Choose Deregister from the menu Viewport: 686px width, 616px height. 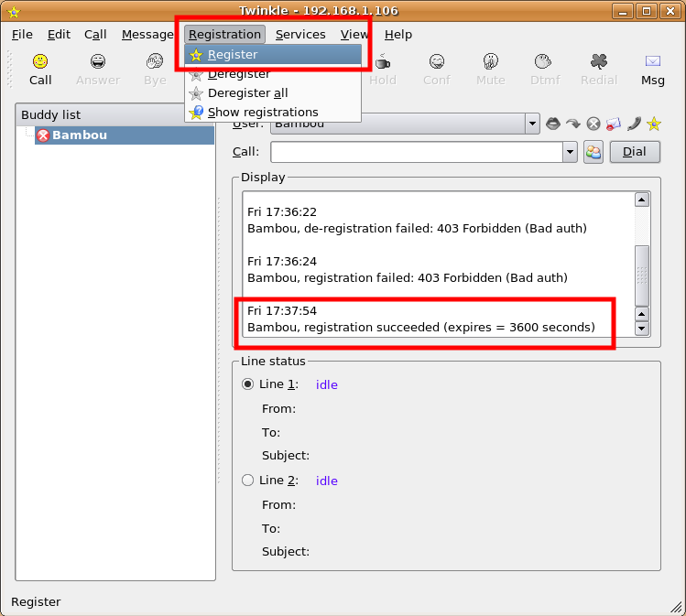(274, 74)
